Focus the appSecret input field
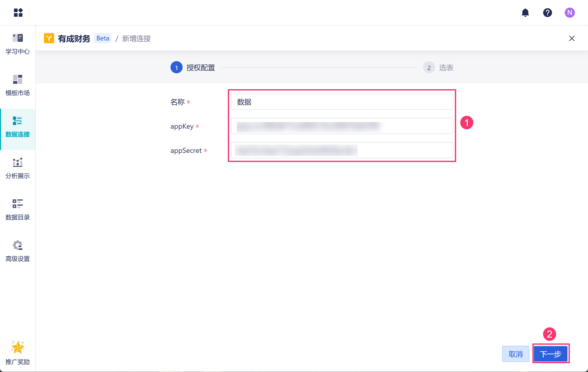Viewport: 588px width, 372px height. pos(342,150)
